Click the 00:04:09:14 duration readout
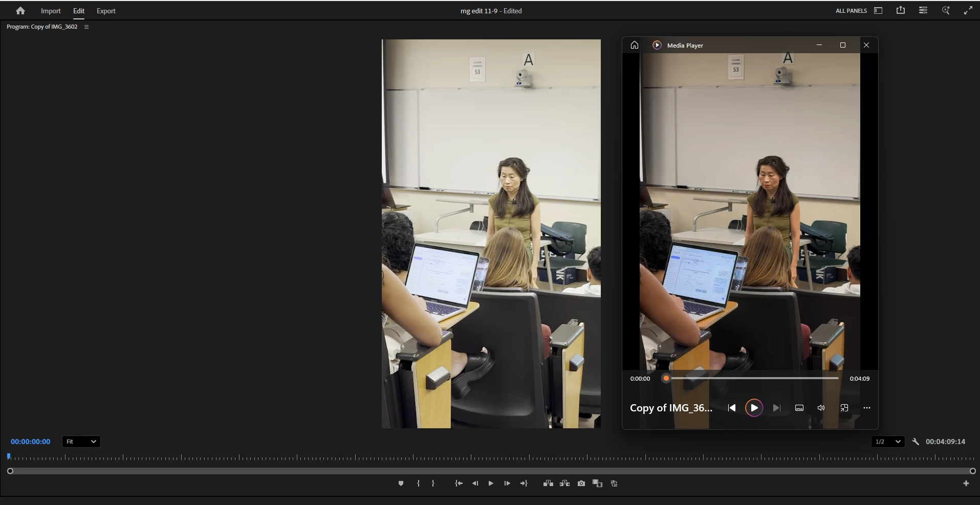Viewport: 980px width, 505px height. click(x=945, y=442)
